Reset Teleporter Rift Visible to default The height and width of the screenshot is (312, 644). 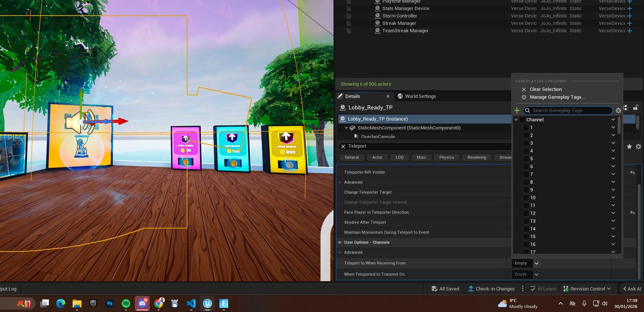pos(633,172)
